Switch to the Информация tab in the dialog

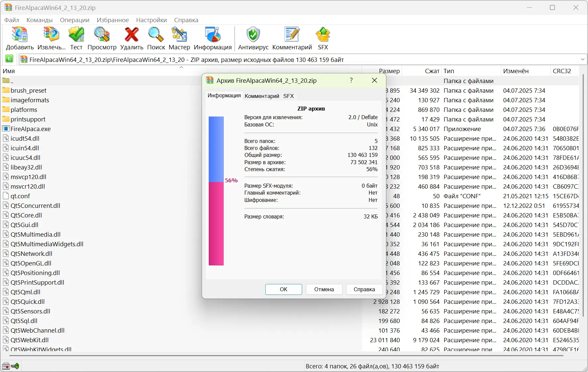[x=224, y=96]
